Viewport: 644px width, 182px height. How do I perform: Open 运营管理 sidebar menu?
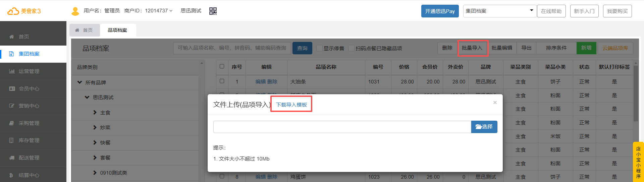(x=33, y=71)
